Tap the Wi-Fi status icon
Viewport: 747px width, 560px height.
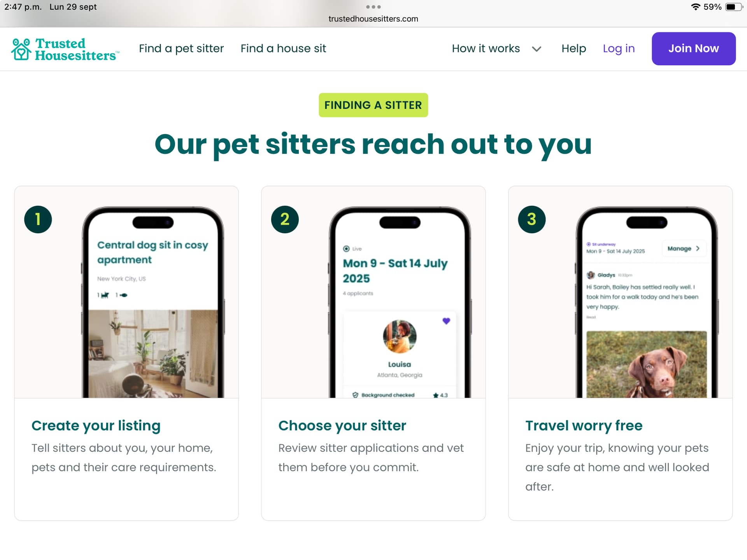click(x=695, y=7)
